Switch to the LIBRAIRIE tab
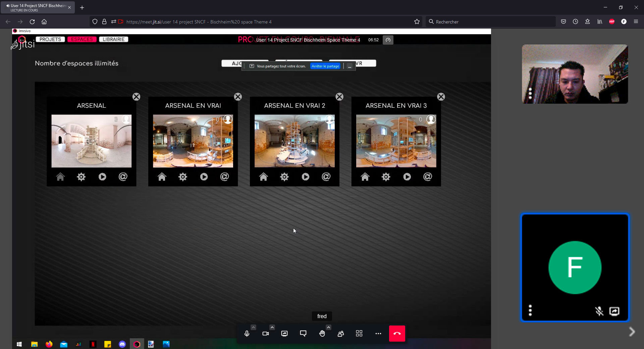Image resolution: width=644 pixels, height=349 pixels. (x=114, y=39)
